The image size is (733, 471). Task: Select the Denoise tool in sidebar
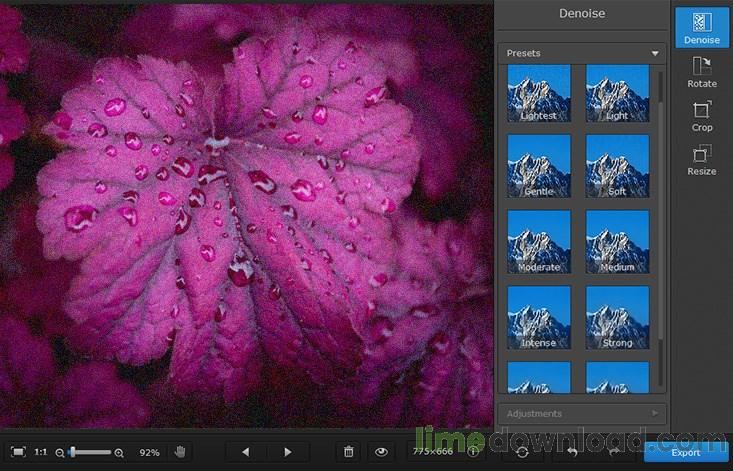(x=701, y=27)
